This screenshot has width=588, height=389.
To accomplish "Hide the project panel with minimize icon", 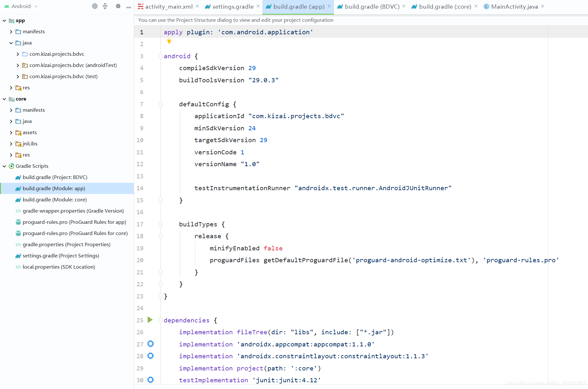I will pyautogui.click(x=129, y=7).
